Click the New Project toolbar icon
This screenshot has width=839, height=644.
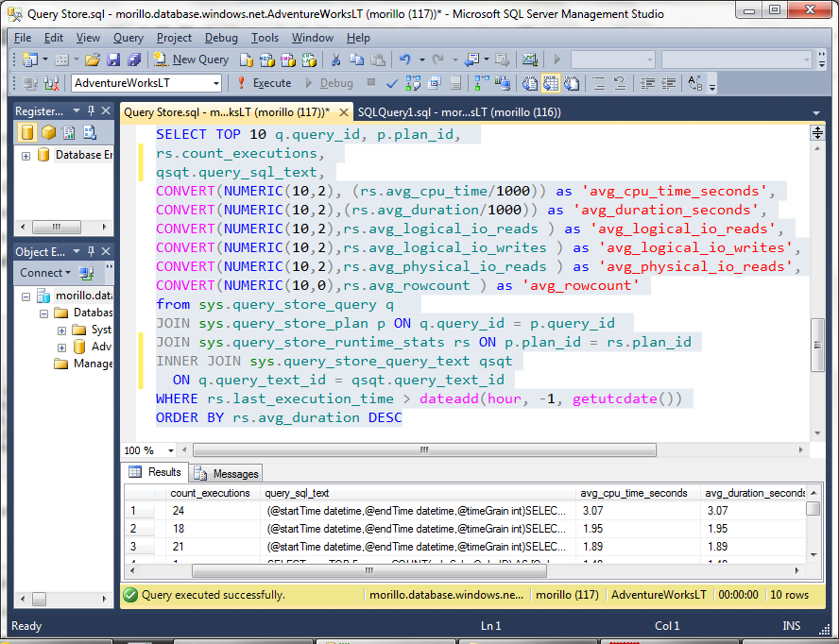[x=30, y=59]
